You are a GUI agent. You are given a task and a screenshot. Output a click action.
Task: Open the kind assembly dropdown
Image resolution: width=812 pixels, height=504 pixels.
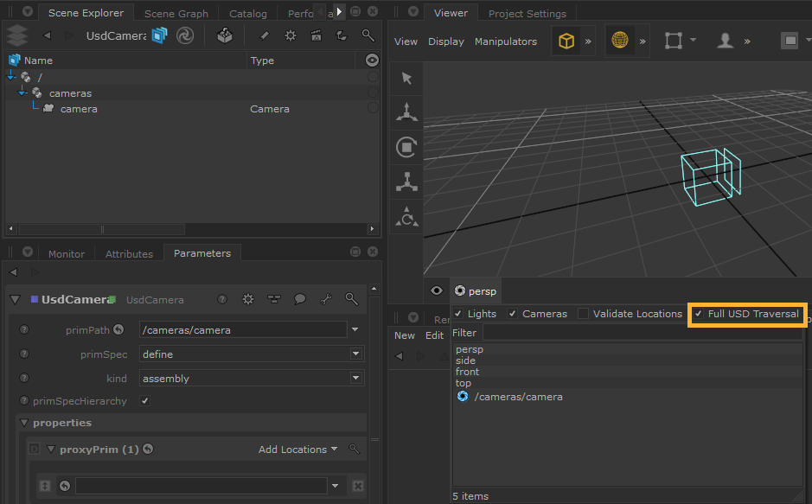click(x=355, y=379)
